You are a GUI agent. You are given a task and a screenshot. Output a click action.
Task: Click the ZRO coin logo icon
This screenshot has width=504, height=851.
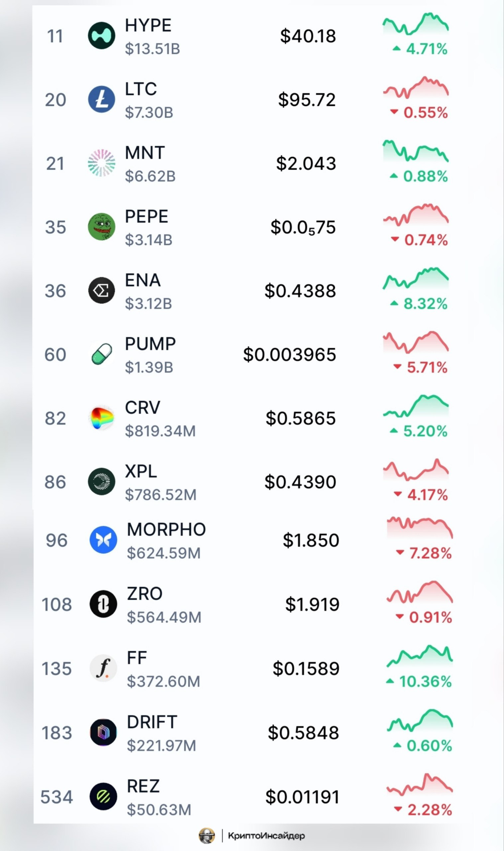click(103, 604)
